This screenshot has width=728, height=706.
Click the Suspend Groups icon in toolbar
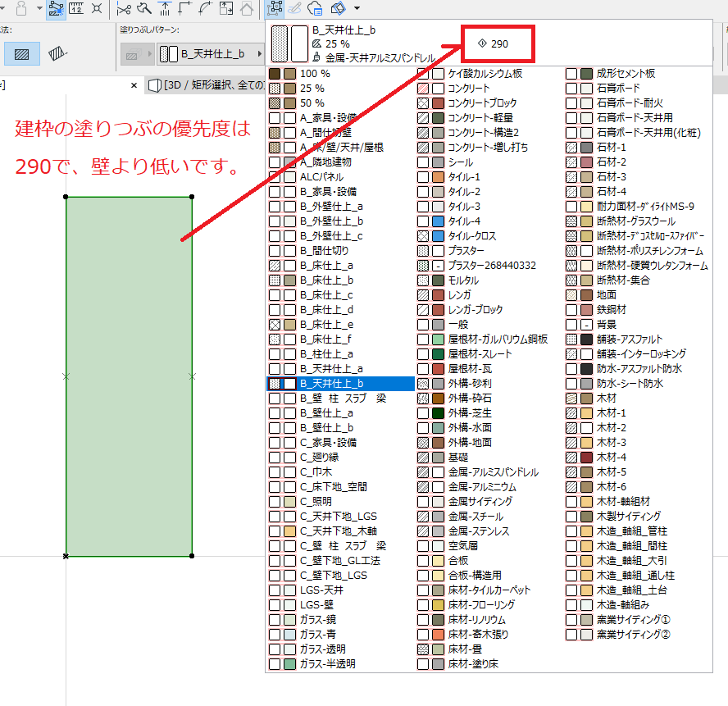click(275, 8)
